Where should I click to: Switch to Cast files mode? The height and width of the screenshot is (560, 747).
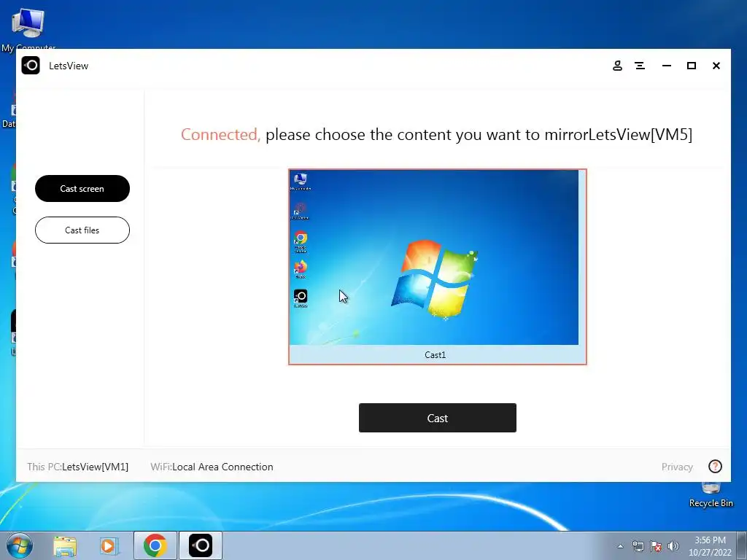tap(82, 230)
